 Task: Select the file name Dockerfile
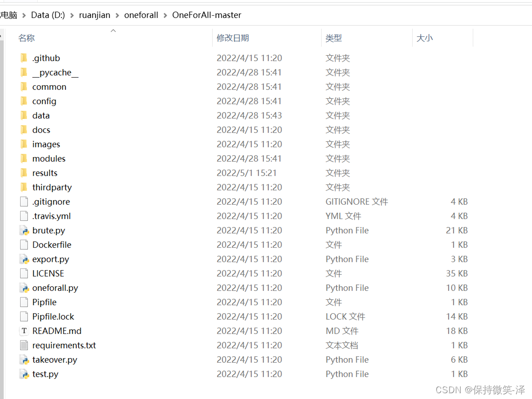click(x=52, y=245)
